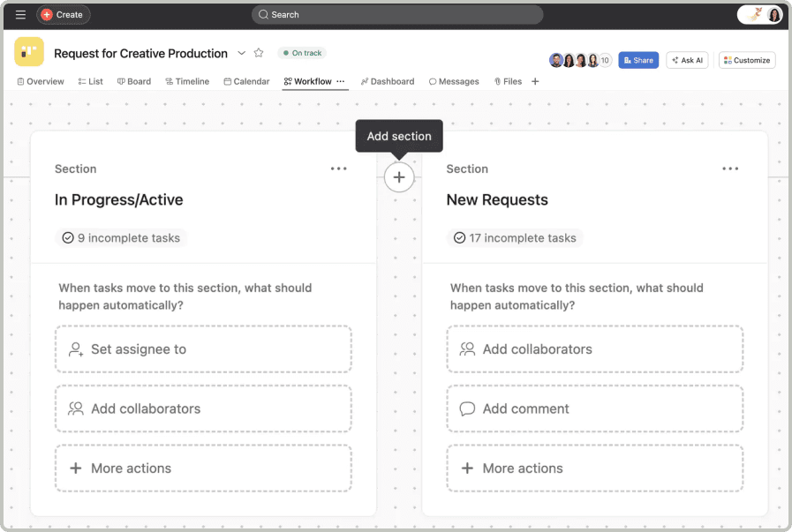Click the blue Share button
792x532 pixels.
click(638, 60)
